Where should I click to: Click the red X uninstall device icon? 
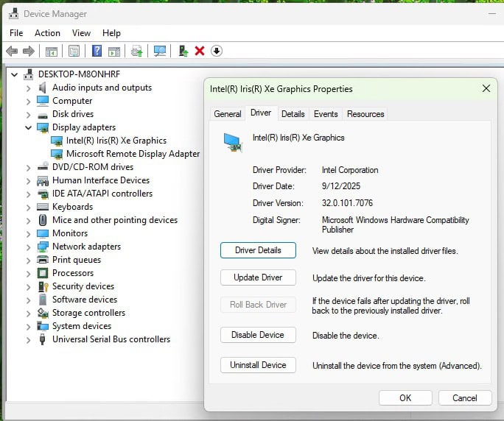coord(199,51)
